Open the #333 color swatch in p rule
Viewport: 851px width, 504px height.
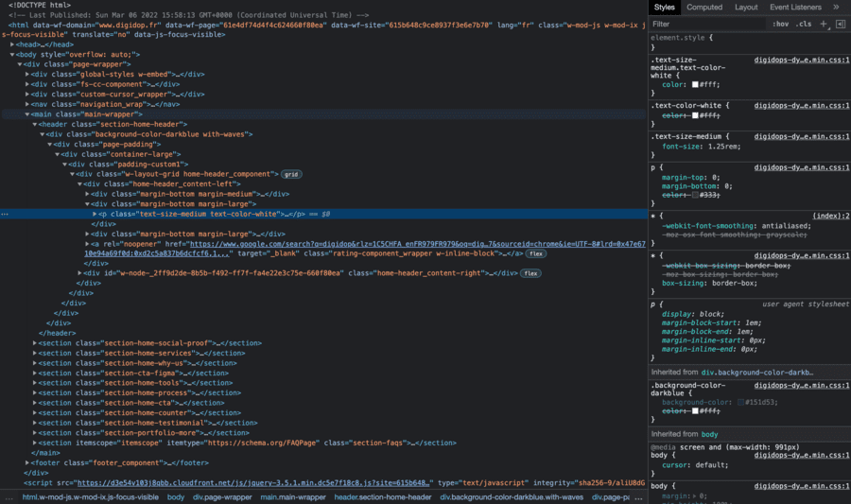click(695, 195)
